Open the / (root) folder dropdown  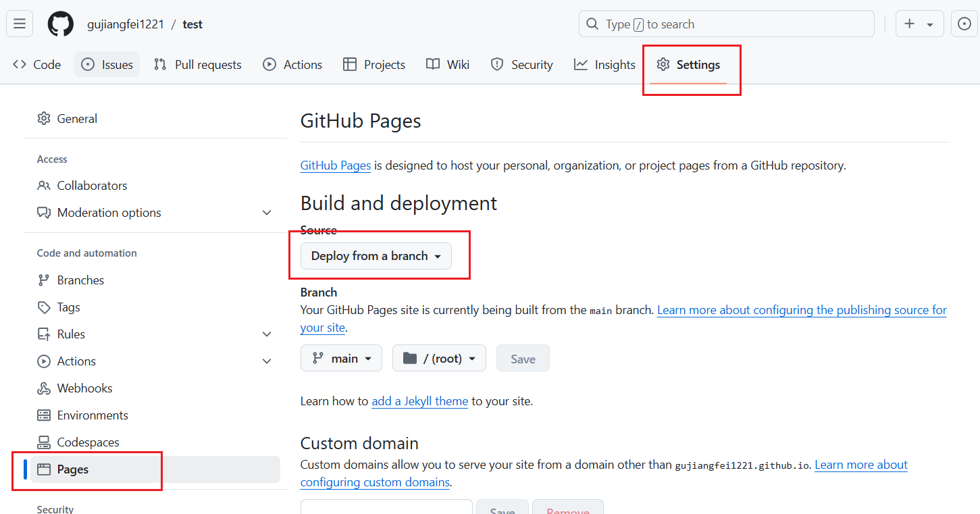tap(439, 359)
